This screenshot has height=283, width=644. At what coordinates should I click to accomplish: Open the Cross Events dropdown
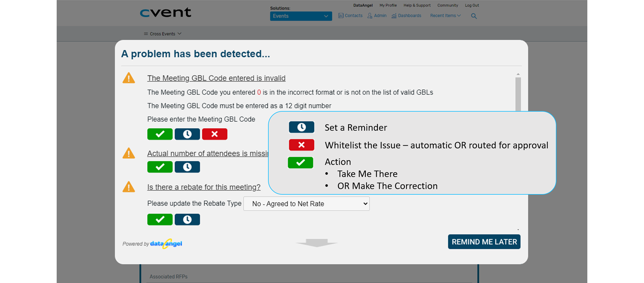tap(163, 33)
